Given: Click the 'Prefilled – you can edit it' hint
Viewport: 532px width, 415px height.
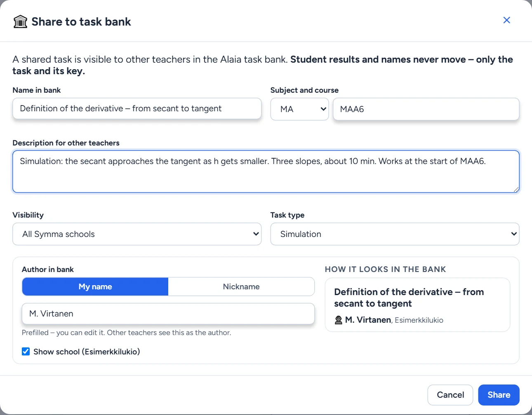Looking at the screenshot, I should coord(126,333).
